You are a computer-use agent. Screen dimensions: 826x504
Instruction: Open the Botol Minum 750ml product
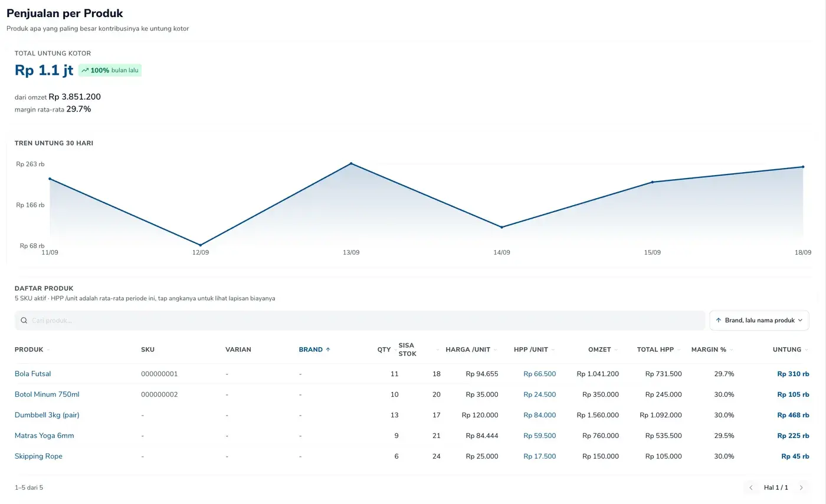47,394
